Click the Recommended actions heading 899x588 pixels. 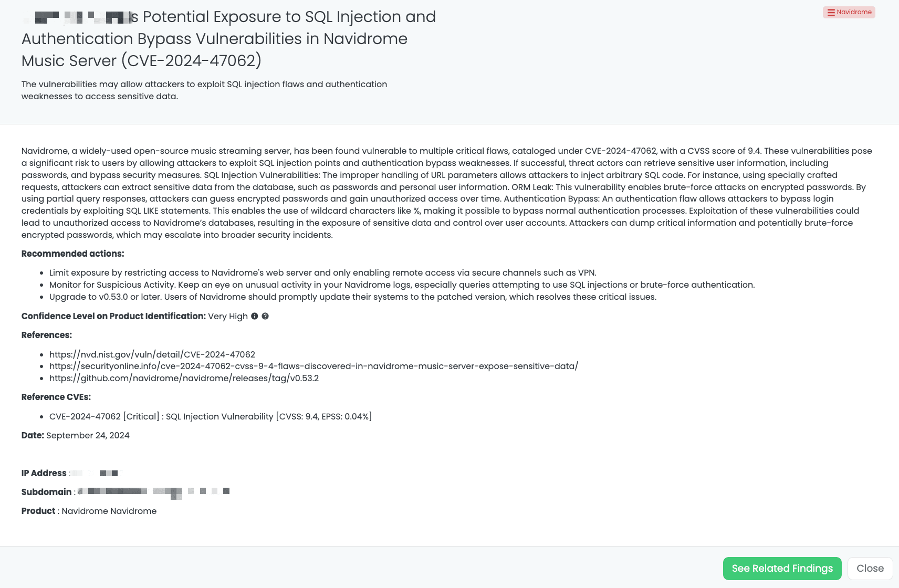[72, 254]
